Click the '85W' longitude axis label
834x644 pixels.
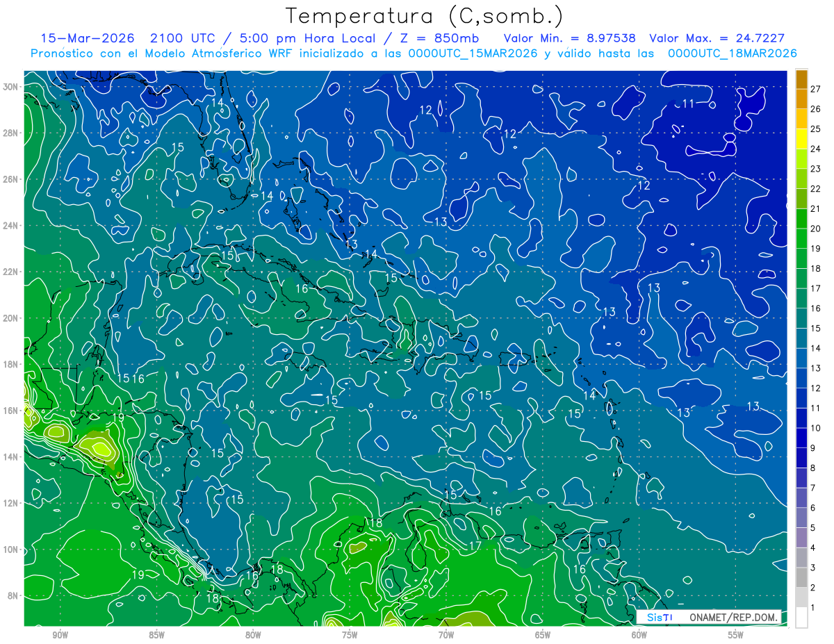(156, 635)
